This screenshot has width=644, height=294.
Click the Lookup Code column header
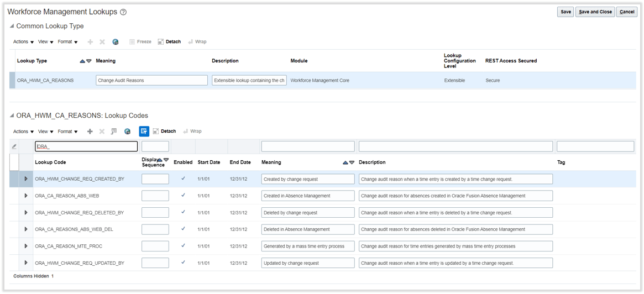[x=50, y=162]
